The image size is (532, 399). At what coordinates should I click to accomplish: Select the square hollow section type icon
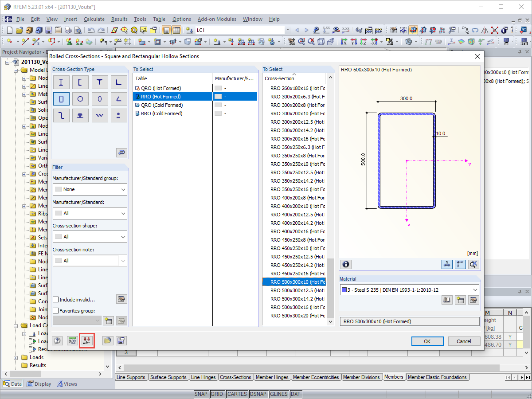click(x=61, y=98)
